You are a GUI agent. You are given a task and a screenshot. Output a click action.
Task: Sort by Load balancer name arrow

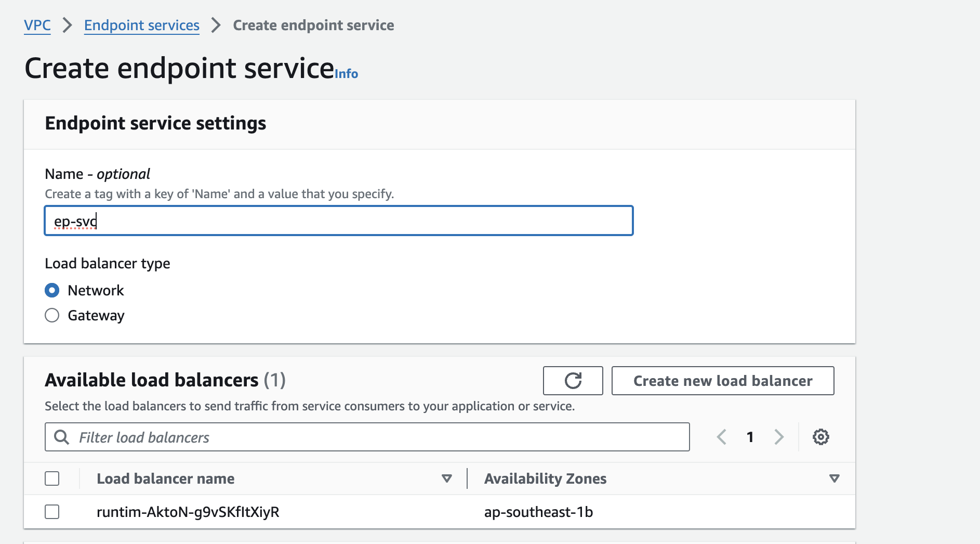point(446,478)
